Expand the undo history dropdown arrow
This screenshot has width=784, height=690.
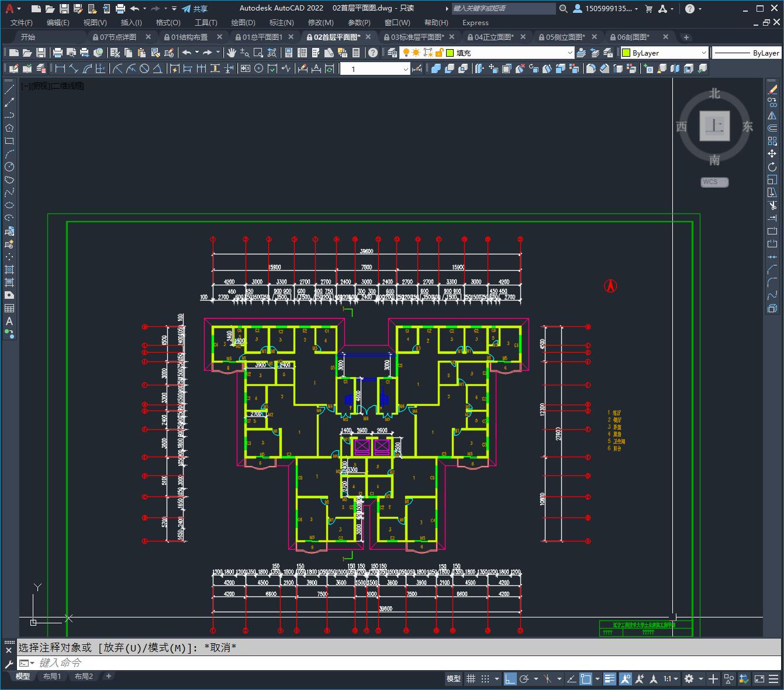[x=145, y=8]
